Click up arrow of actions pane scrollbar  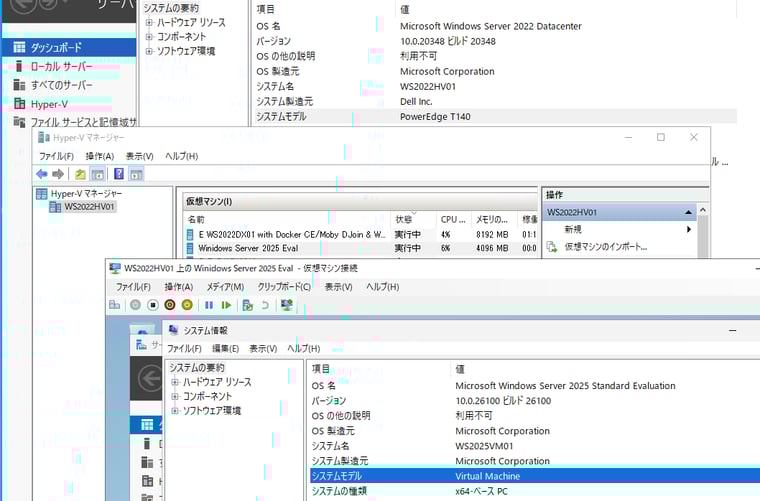[703, 210]
